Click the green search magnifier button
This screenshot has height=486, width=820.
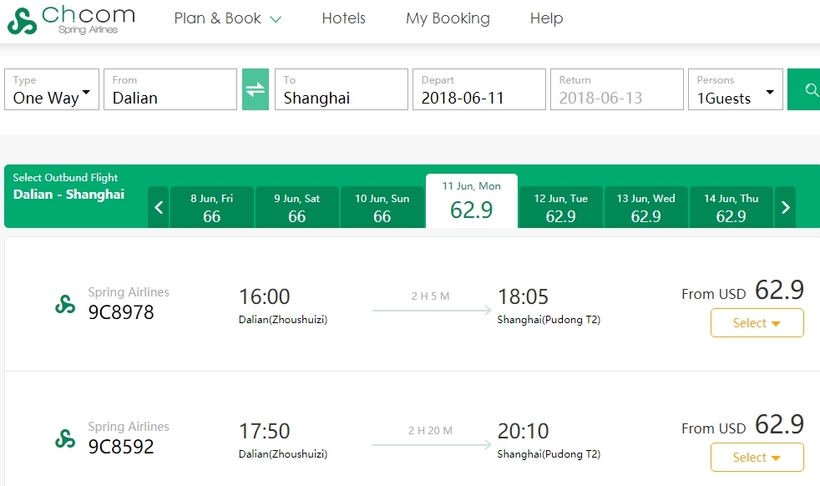coord(804,89)
